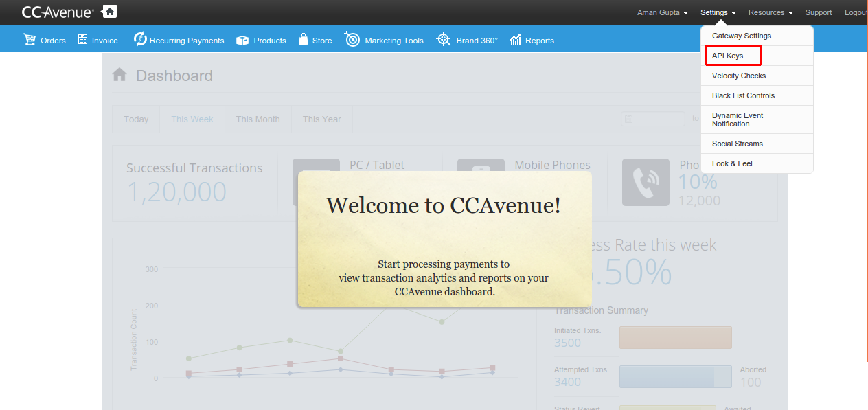The image size is (868, 410).
Task: Click the Invoice icon in navigation bar
Action: pyautogui.click(x=83, y=40)
